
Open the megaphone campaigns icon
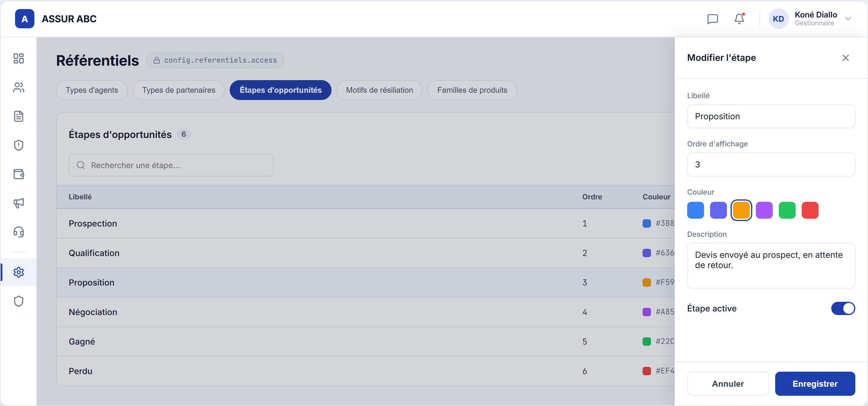[18, 203]
